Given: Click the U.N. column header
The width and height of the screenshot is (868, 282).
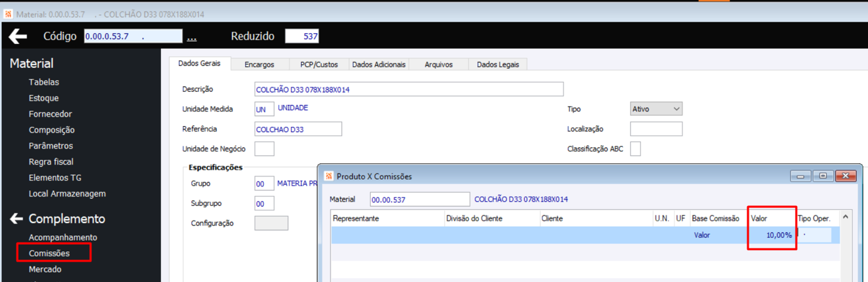Looking at the screenshot, I should pos(662,219).
